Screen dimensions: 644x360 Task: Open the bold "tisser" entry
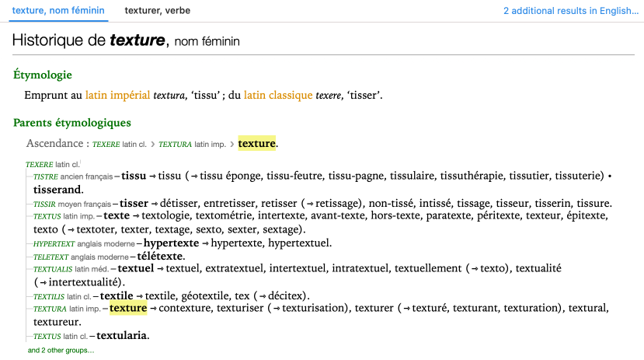coord(134,204)
